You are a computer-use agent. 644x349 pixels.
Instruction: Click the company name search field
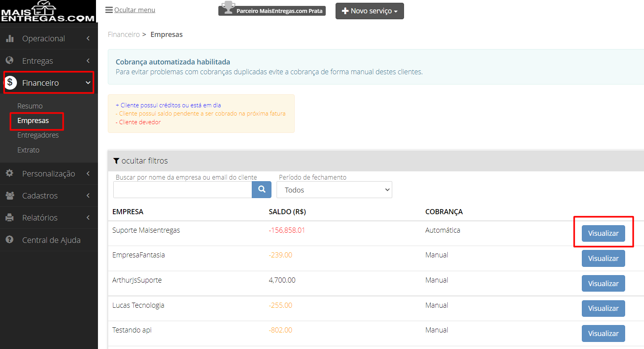tap(183, 190)
